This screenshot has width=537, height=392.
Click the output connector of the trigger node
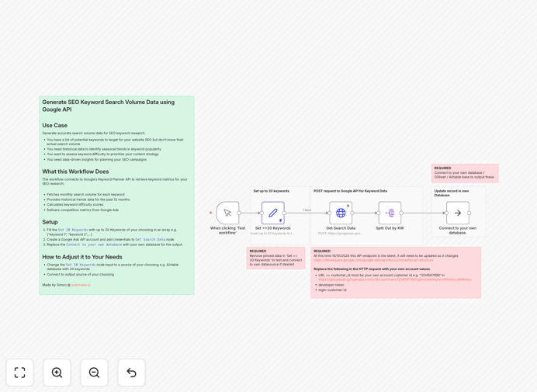(x=239, y=213)
